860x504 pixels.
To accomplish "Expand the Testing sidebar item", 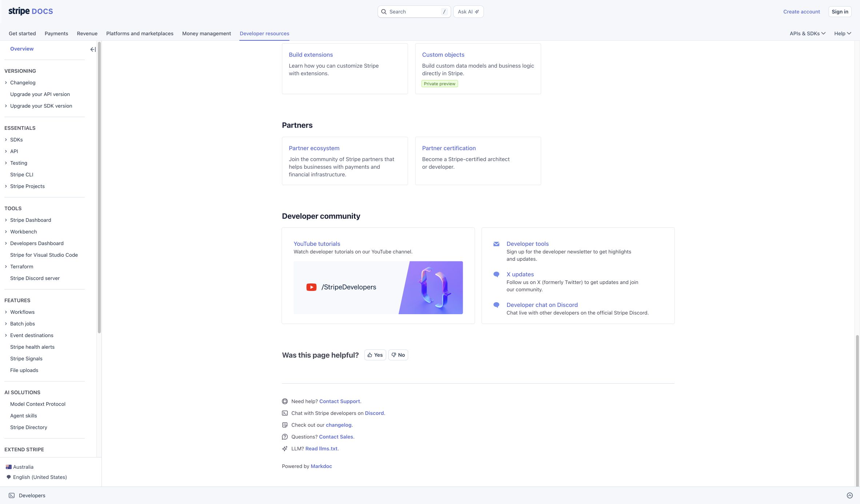I will click(6, 163).
